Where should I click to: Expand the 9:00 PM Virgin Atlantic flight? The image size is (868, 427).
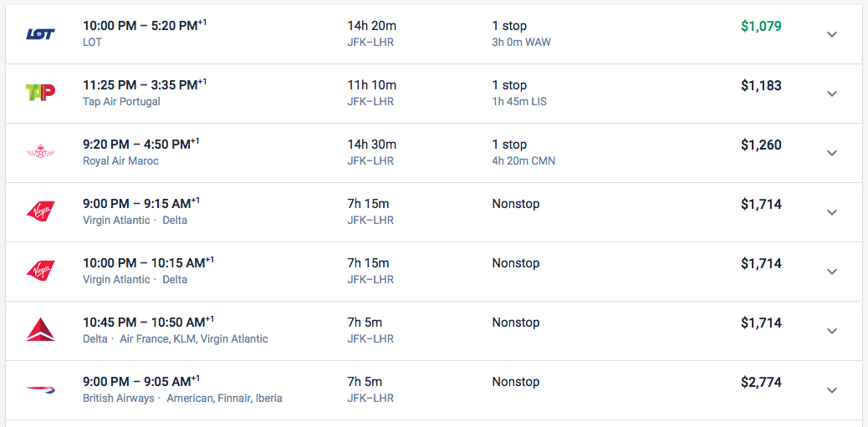(x=831, y=212)
